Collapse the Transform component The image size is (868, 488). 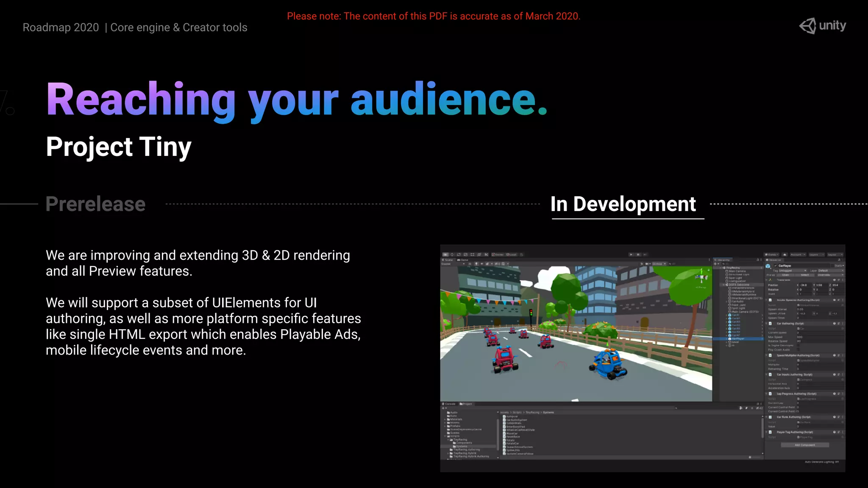point(767,280)
